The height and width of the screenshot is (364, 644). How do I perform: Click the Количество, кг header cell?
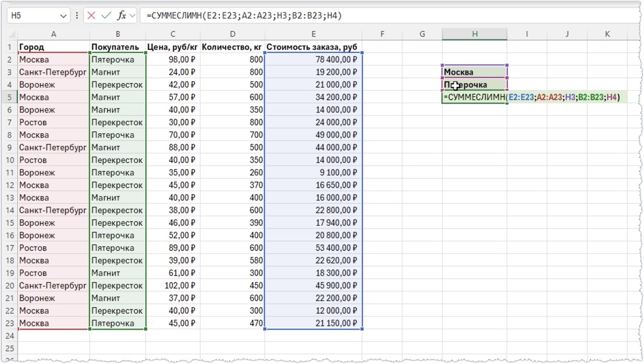tap(232, 47)
